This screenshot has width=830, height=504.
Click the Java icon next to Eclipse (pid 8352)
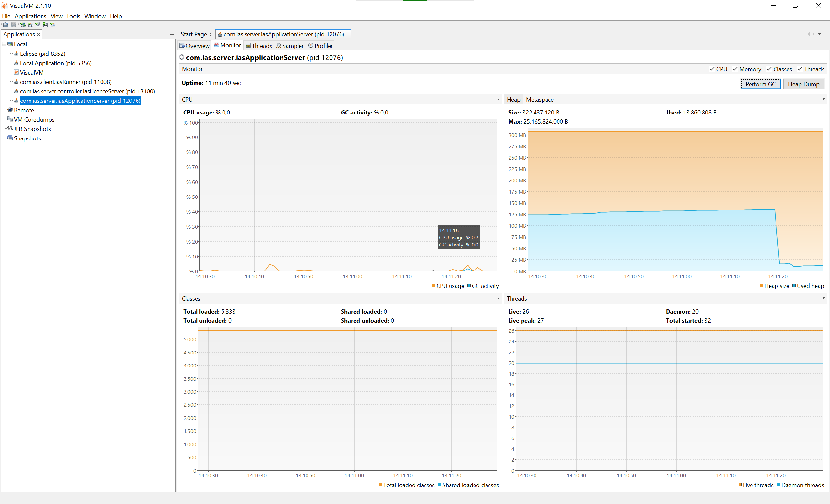(x=16, y=54)
